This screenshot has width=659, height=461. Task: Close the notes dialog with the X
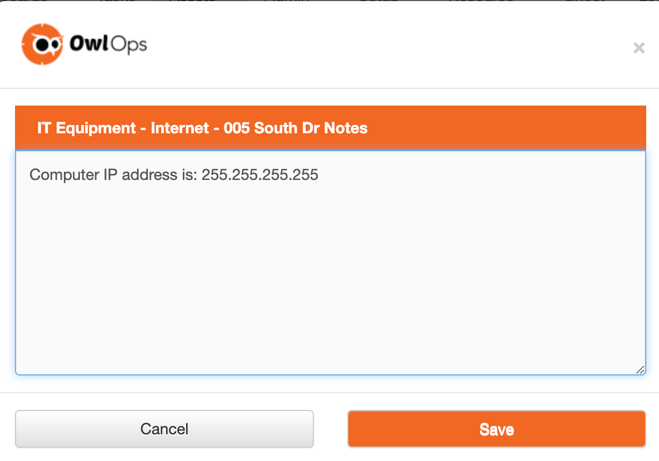click(639, 48)
